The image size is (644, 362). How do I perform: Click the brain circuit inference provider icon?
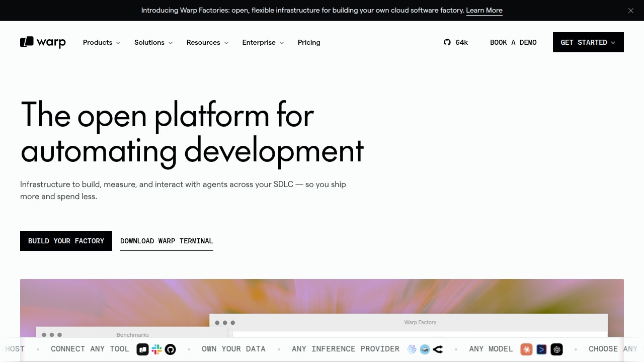tap(412, 349)
